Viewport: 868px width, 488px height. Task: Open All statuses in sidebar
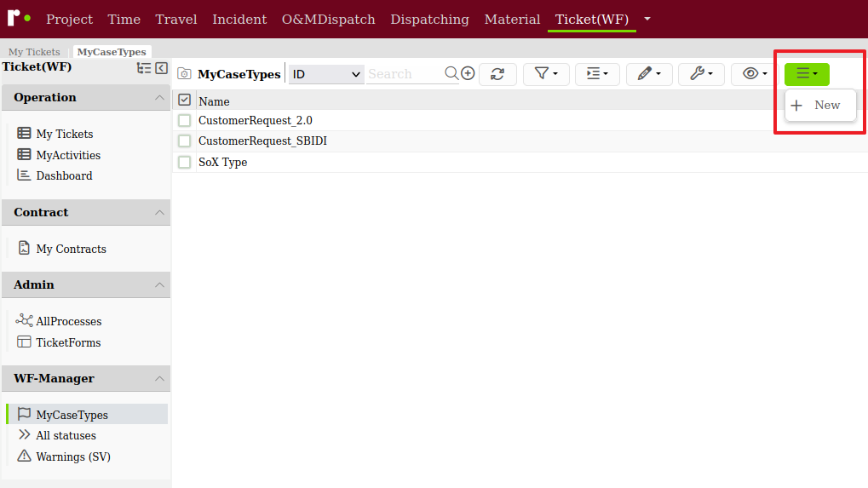click(x=66, y=435)
